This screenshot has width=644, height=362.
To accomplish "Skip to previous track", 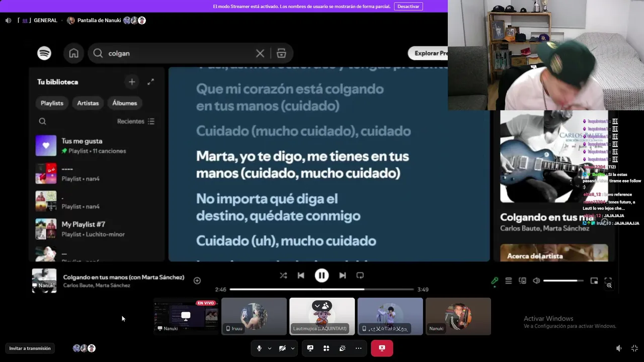I will coord(301,276).
